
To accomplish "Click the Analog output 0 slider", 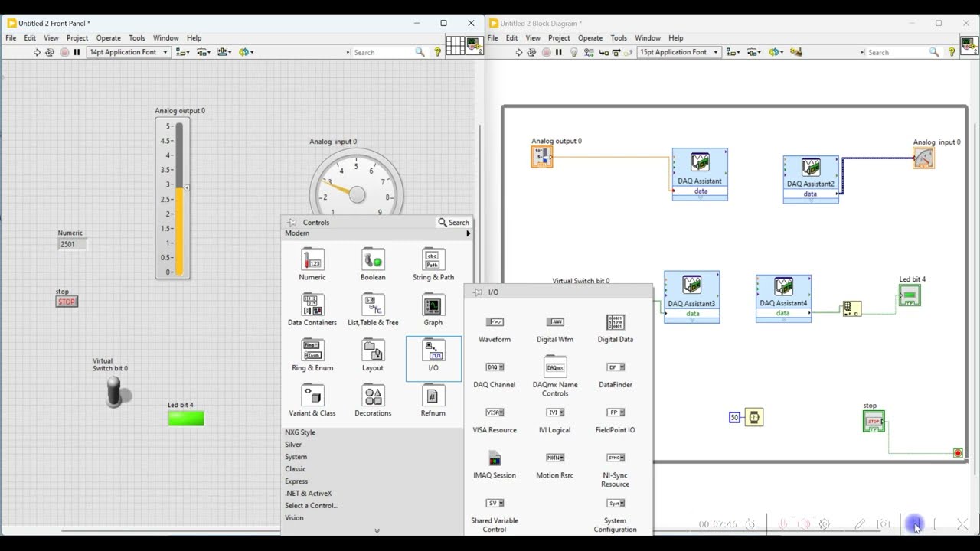I will [179, 199].
